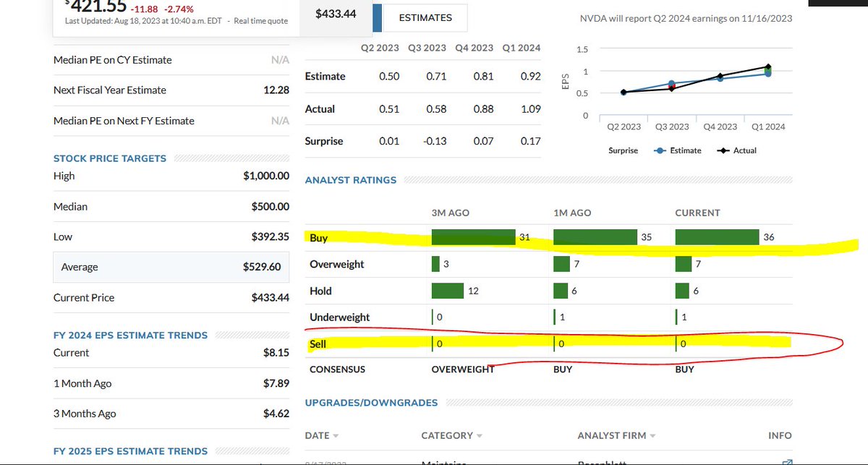The height and width of the screenshot is (465, 868).
Task: Click the -11.88 price change value
Action: tap(145, 9)
